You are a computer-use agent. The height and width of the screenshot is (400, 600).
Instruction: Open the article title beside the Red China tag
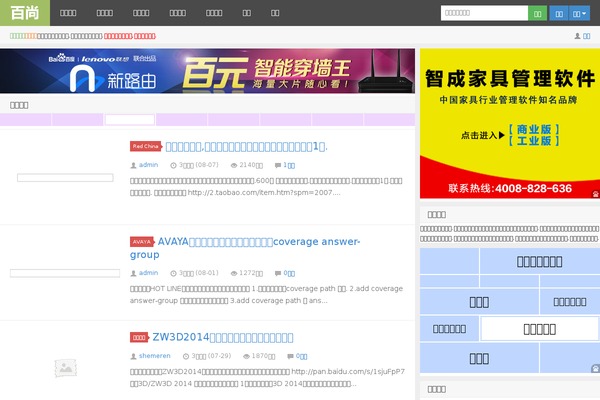coord(246,147)
